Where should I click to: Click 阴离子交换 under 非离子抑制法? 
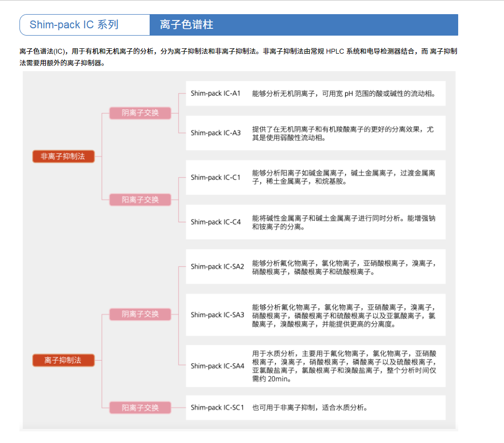(x=140, y=113)
